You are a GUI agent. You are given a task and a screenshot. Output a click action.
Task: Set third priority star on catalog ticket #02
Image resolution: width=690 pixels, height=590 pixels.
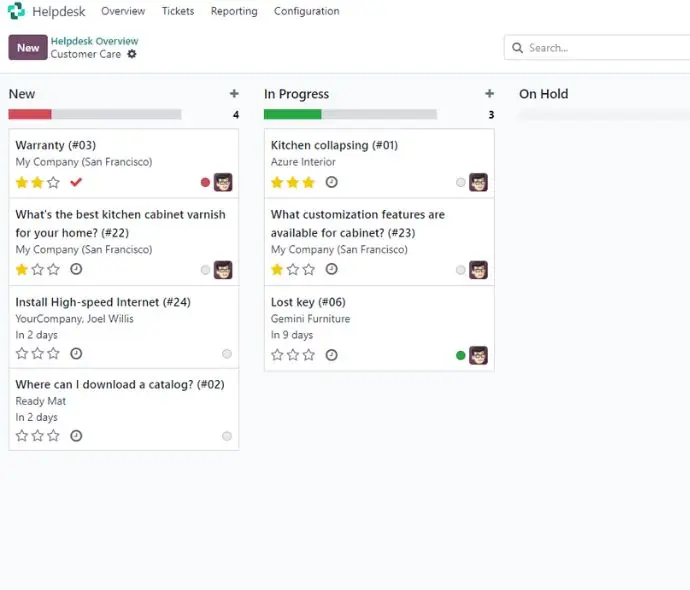click(53, 436)
